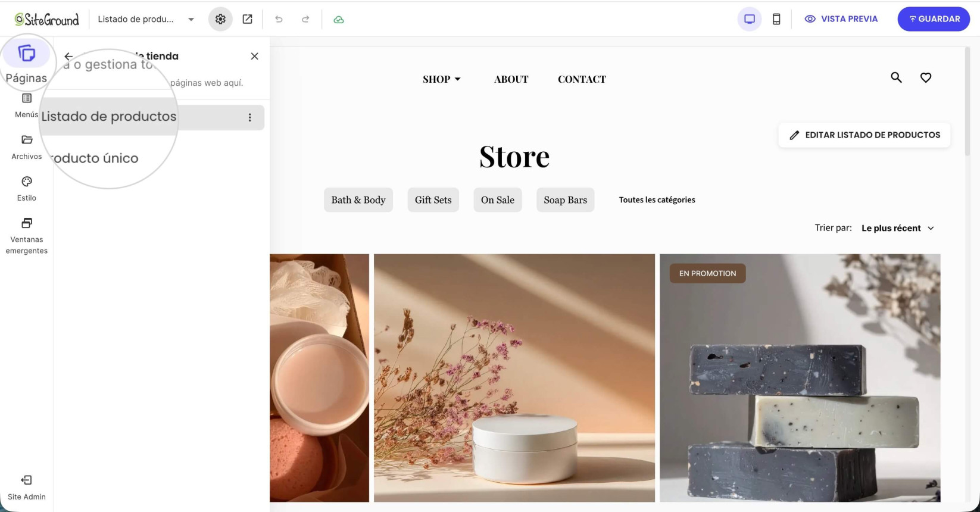
Task: Filter by Gift Sets category
Action: pyautogui.click(x=433, y=200)
